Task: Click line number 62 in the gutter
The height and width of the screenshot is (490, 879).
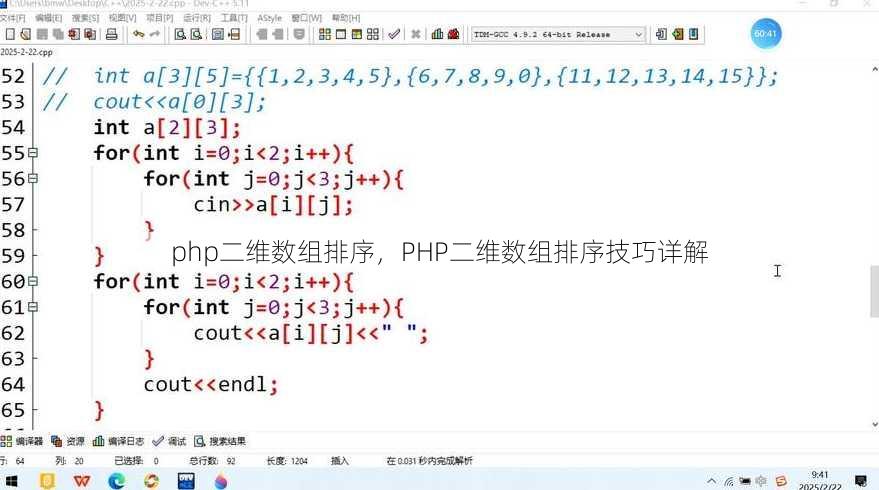Action: tap(13, 333)
